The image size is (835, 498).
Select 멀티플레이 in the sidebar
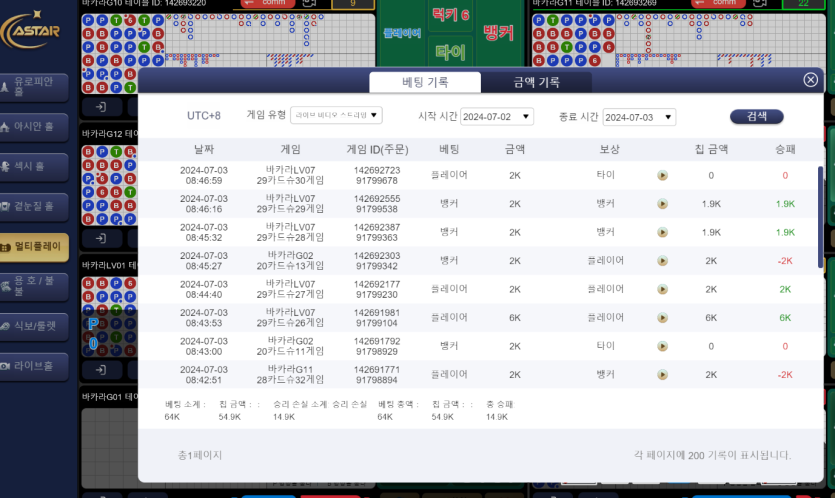point(34,247)
